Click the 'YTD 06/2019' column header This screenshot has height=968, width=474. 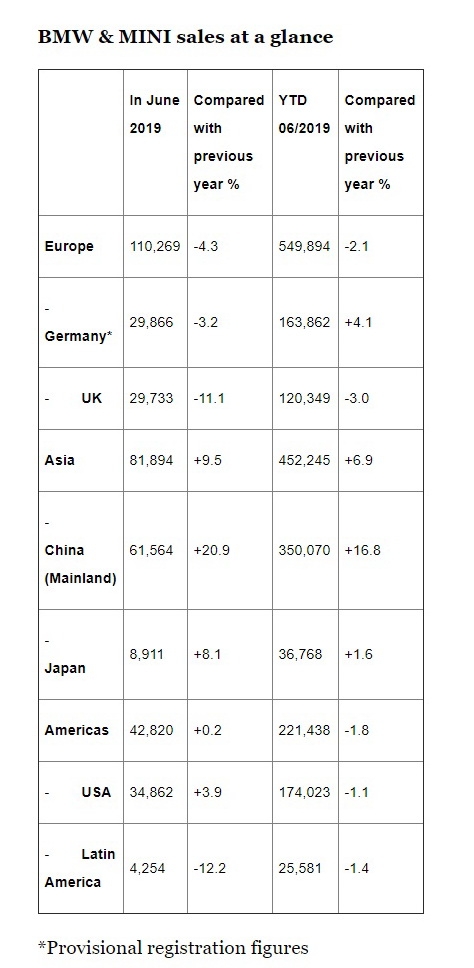304,114
